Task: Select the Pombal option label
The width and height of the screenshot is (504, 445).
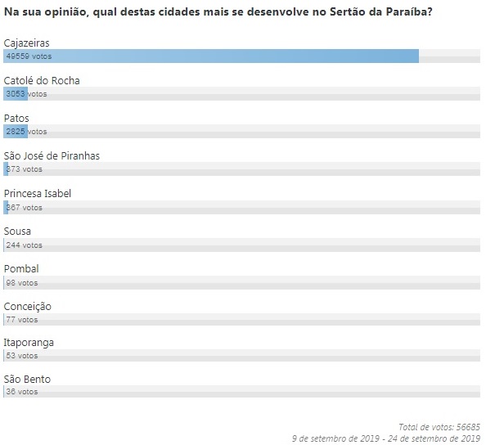Action: click(21, 268)
